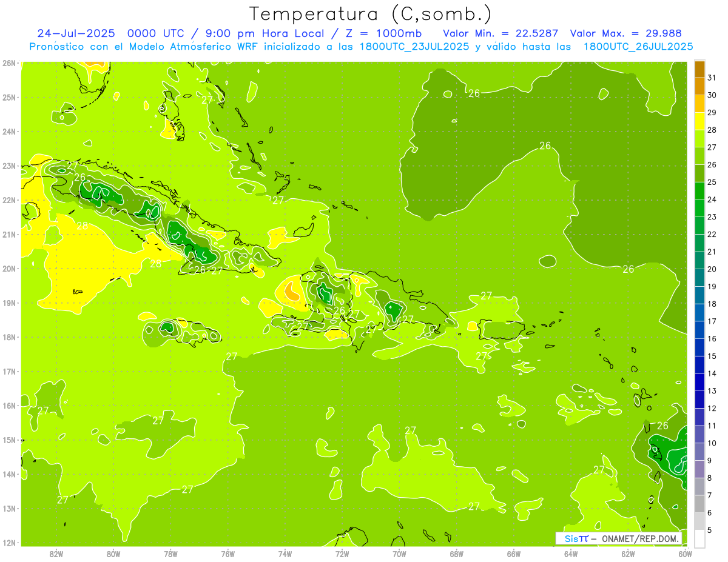
Task: Click the colorbar value "20"
Action: pos(713,269)
